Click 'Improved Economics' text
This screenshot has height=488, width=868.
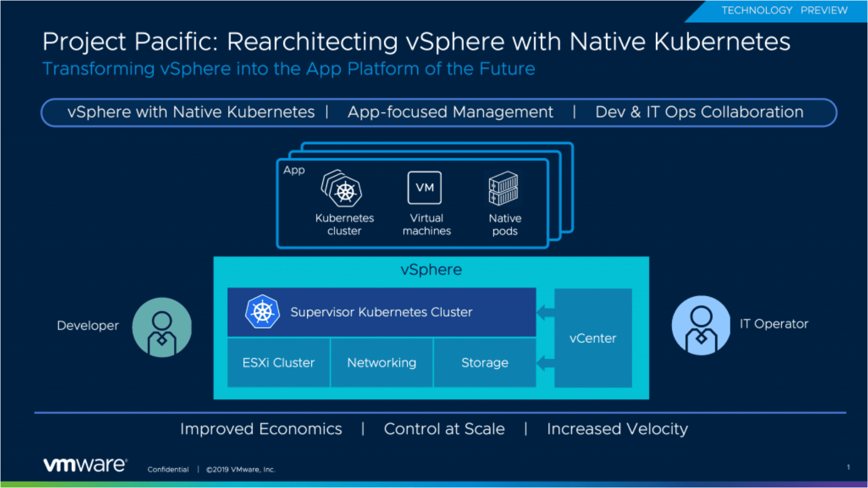click(x=261, y=429)
